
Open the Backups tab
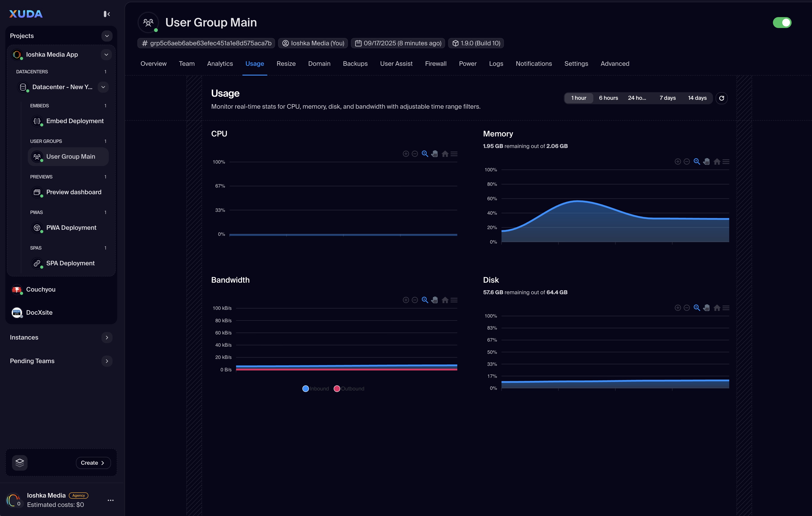(355, 64)
